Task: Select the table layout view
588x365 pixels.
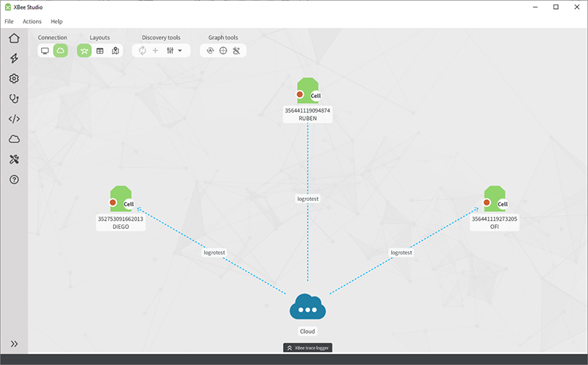Action: tap(100, 51)
